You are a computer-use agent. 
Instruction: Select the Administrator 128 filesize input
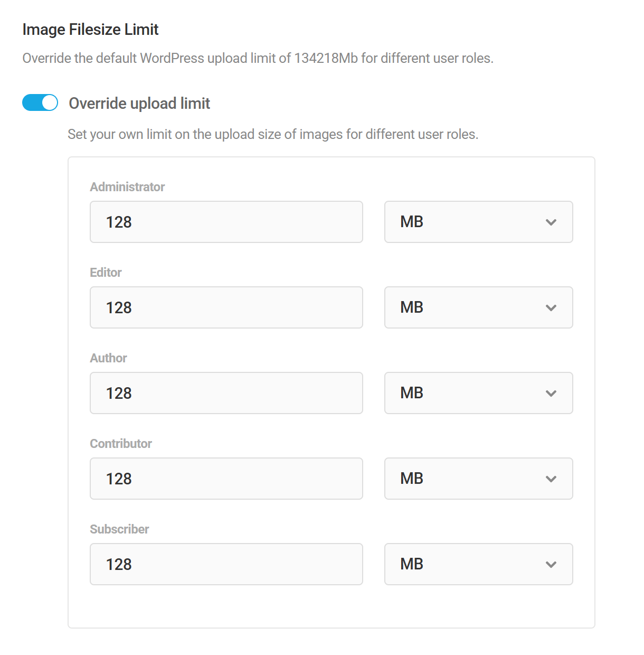tap(226, 222)
